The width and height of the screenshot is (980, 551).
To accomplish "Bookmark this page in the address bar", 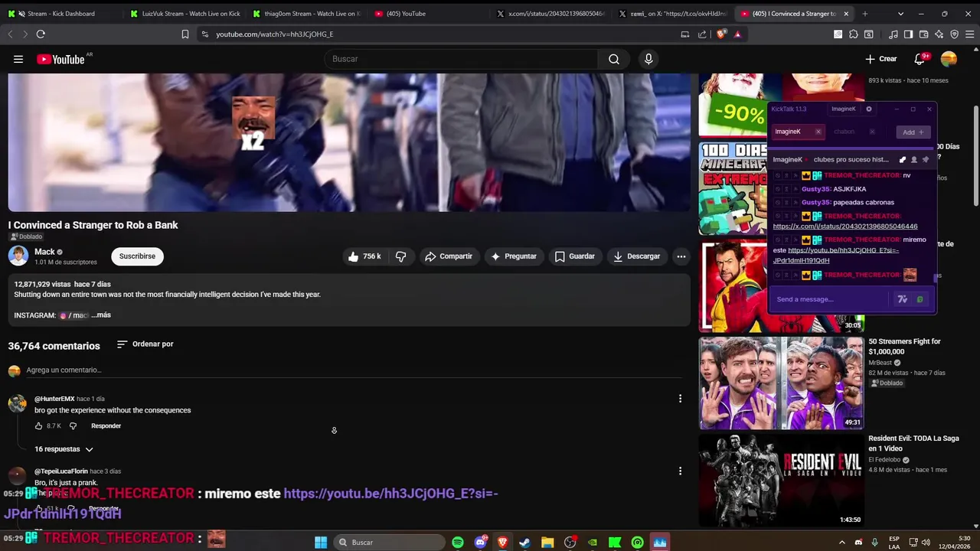I will 185,34.
